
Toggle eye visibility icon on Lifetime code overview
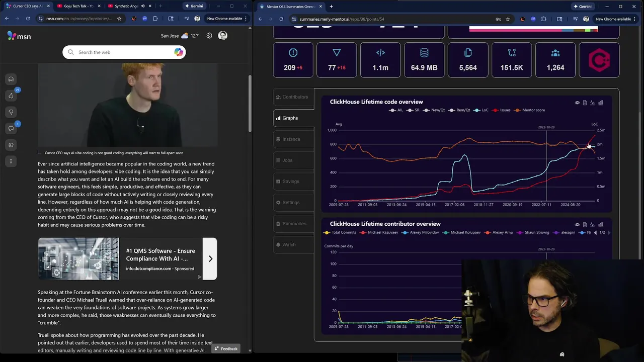[577, 103]
